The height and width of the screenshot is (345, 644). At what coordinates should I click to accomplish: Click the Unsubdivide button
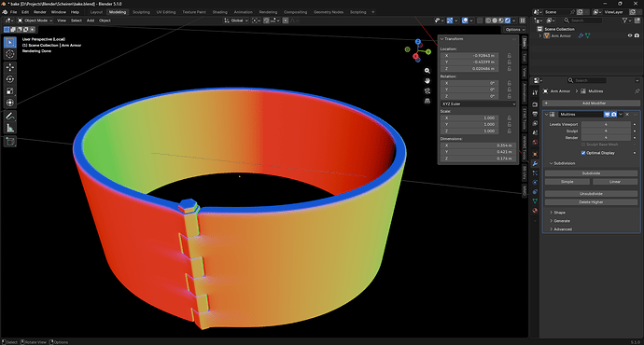point(591,194)
